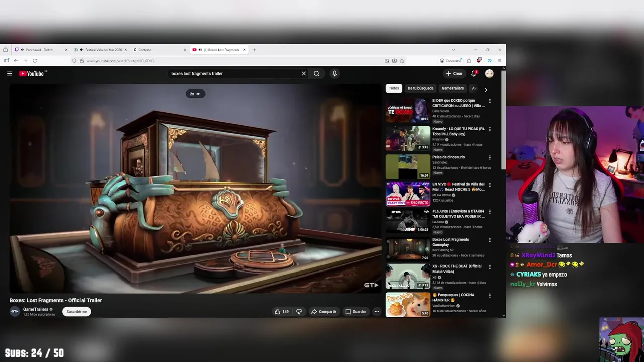
Task: Open options for El DEV que DOXEO video
Action: tap(490, 101)
